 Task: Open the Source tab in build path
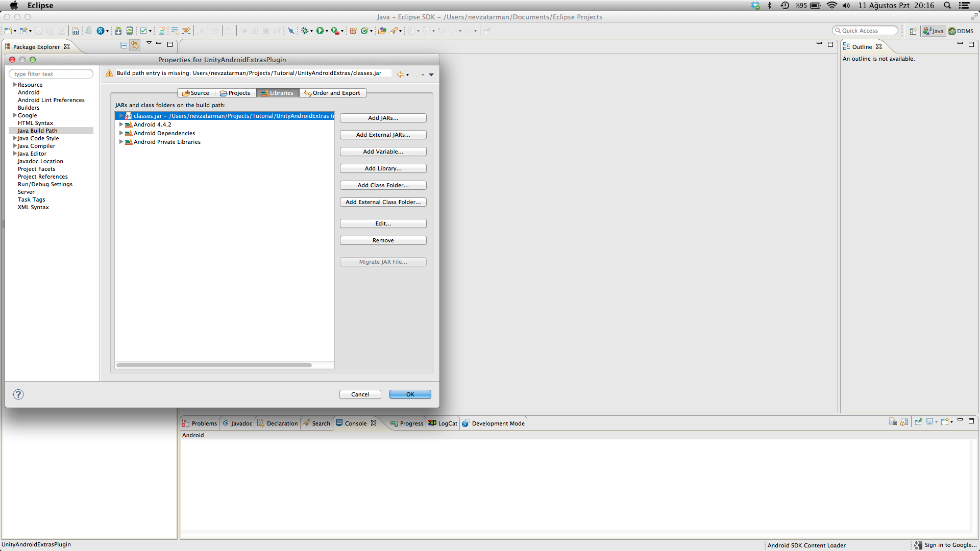point(196,93)
